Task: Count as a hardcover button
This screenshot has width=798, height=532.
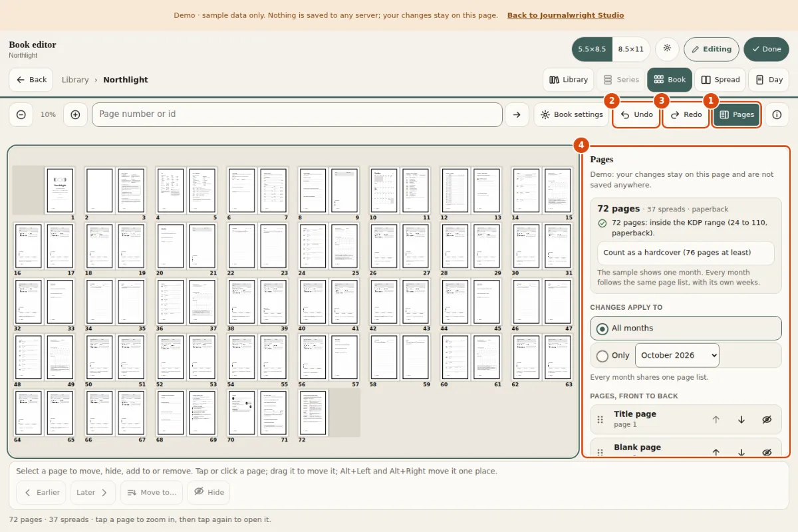Action: click(x=686, y=253)
